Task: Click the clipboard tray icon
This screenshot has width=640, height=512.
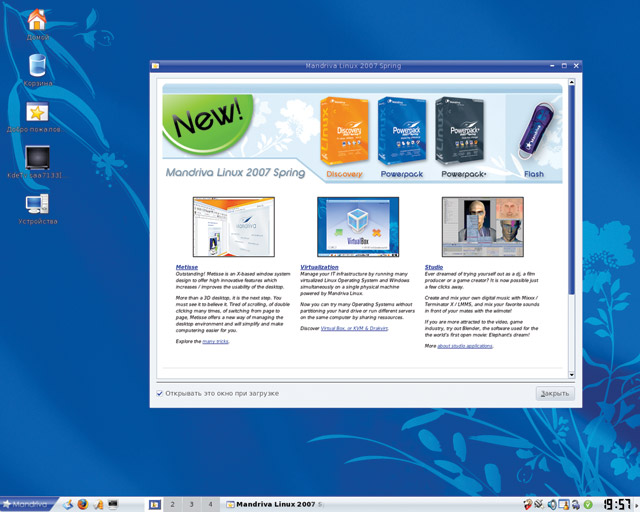Action: click(564, 505)
